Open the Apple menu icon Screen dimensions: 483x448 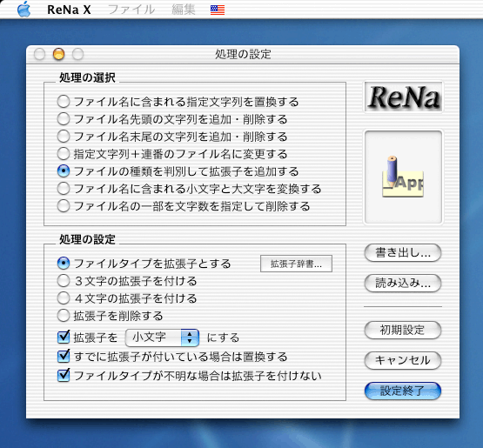coord(23,10)
